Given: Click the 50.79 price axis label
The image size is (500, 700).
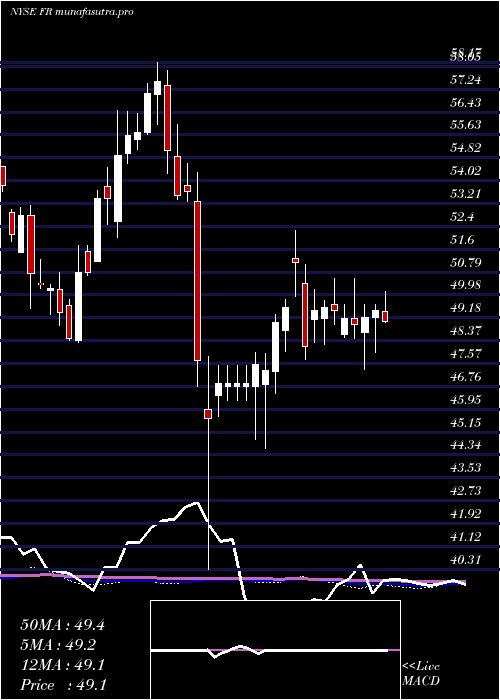Looking at the screenshot, I should coord(467,262).
